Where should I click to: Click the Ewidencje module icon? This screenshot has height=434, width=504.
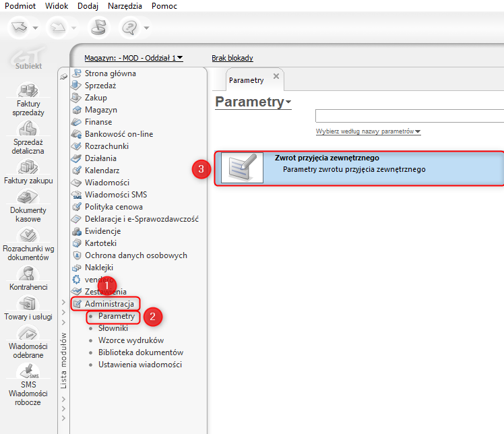(77, 231)
